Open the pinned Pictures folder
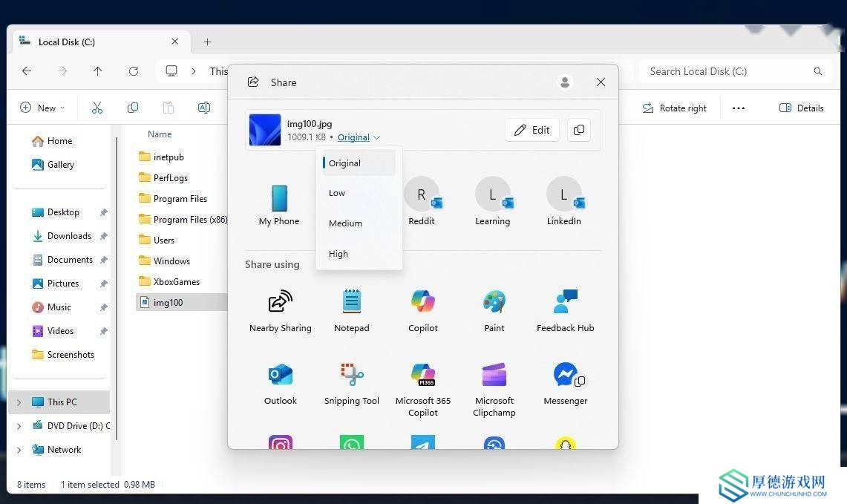Image resolution: width=847 pixels, height=504 pixels. (x=56, y=284)
